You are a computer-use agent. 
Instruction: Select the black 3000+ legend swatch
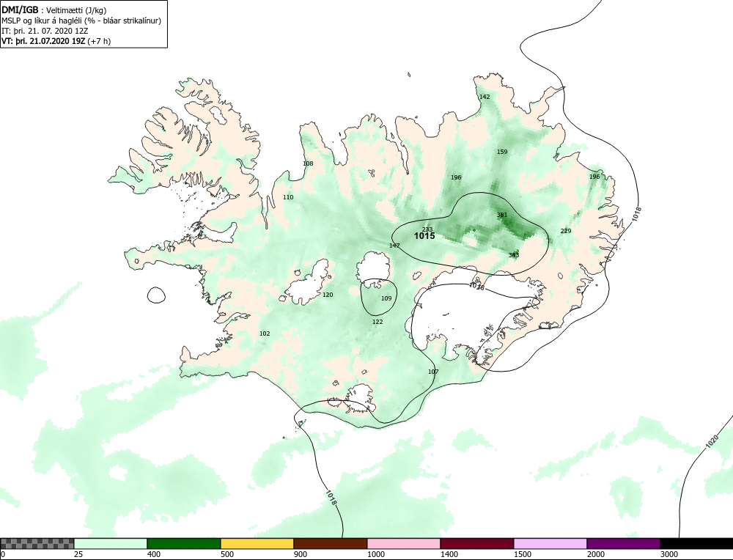tap(696, 543)
